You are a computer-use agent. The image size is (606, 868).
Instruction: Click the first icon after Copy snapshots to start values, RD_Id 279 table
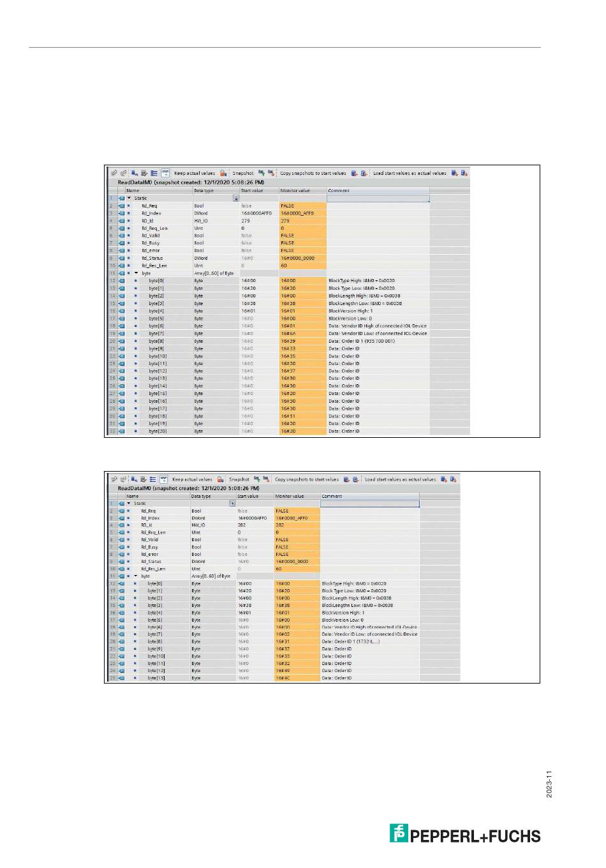tap(354, 173)
